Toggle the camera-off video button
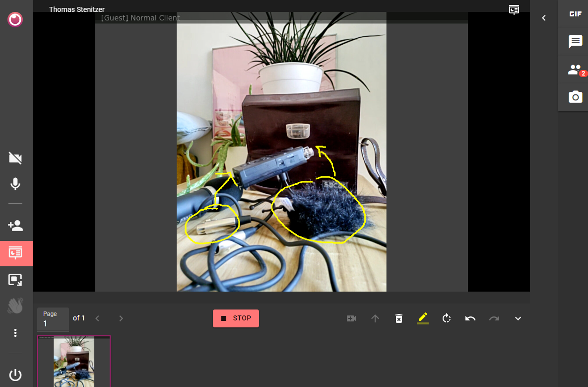This screenshot has height=387, width=588. click(x=15, y=158)
